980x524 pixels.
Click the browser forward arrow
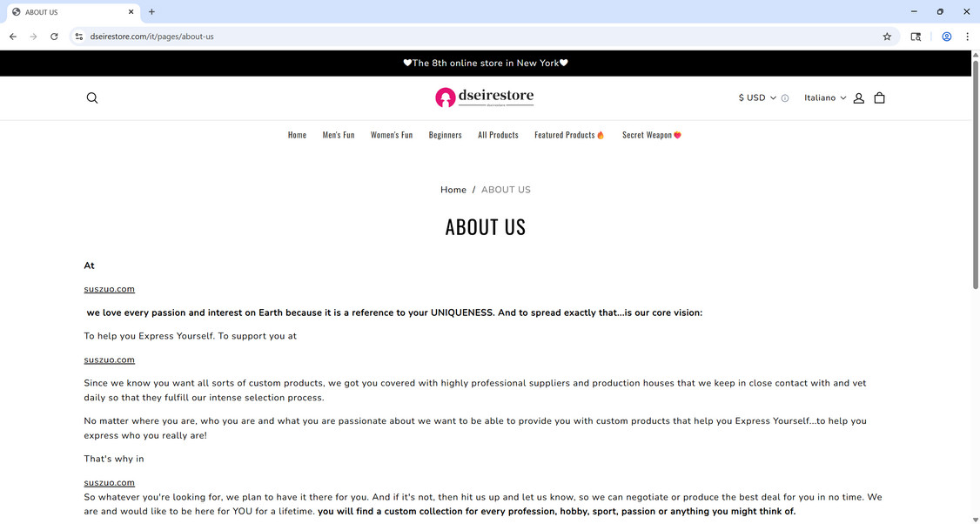34,37
